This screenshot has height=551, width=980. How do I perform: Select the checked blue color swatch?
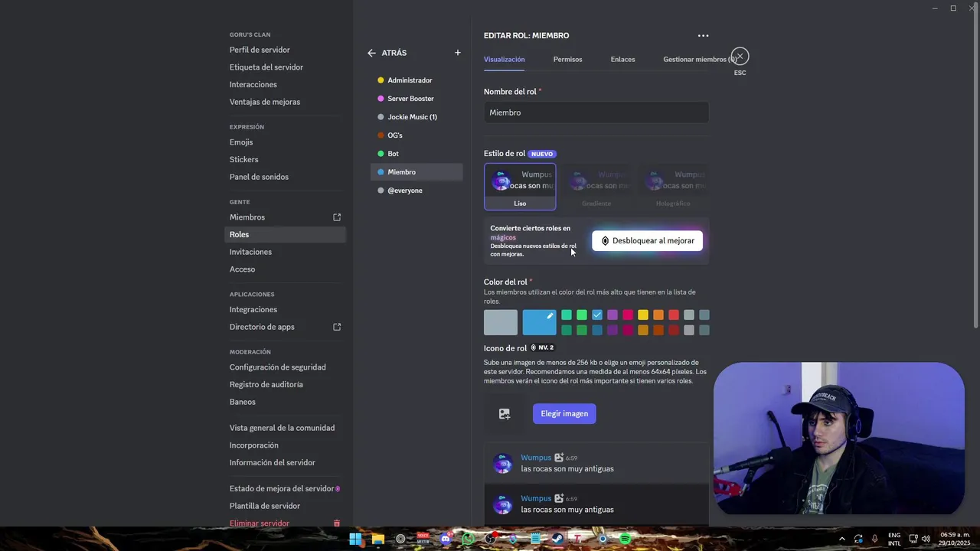point(597,315)
